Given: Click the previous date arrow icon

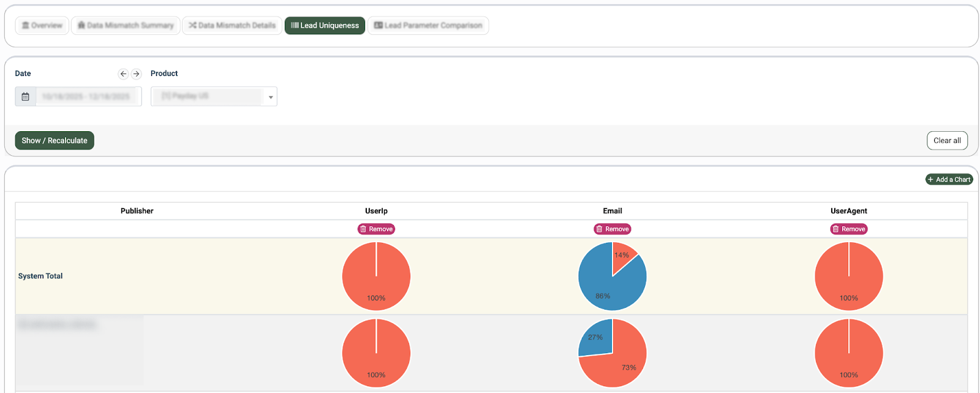Looking at the screenshot, I should click(x=123, y=74).
